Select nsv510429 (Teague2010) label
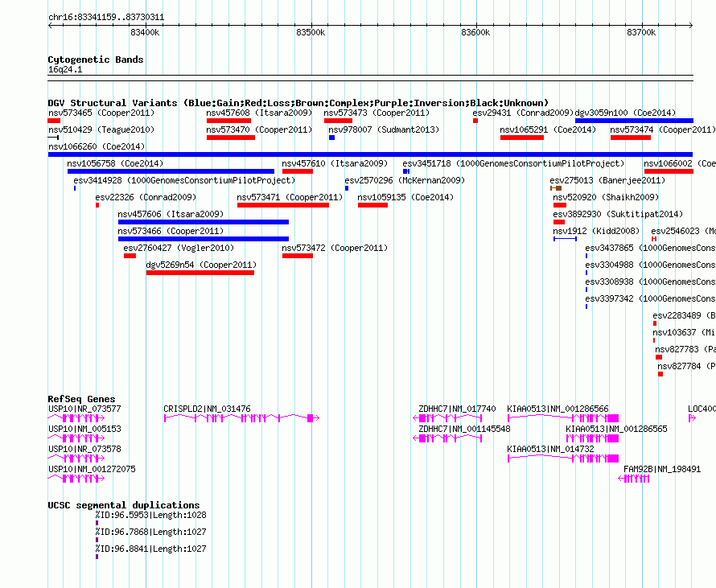The height and width of the screenshot is (588, 716). (x=101, y=130)
